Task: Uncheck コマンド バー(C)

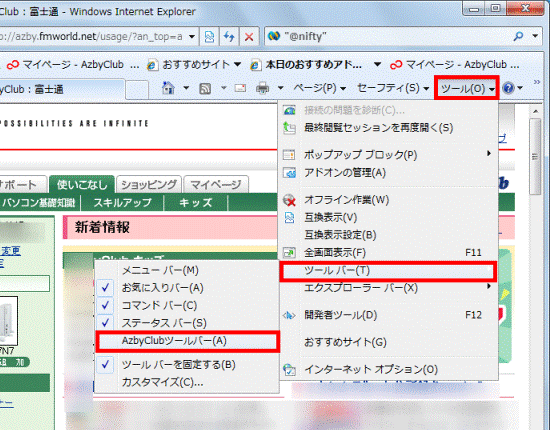Action: (187, 305)
